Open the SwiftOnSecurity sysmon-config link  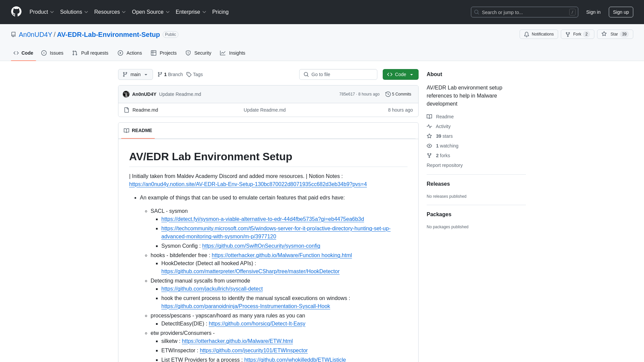[x=261, y=246]
